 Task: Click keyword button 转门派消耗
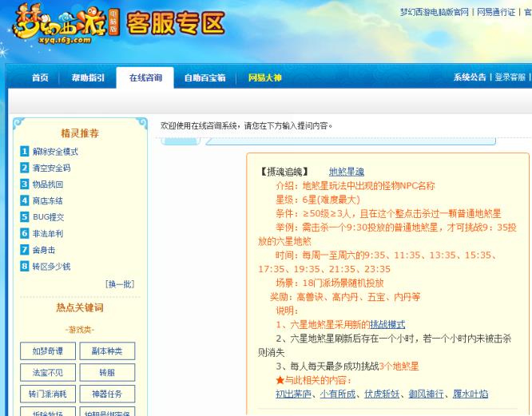point(48,394)
